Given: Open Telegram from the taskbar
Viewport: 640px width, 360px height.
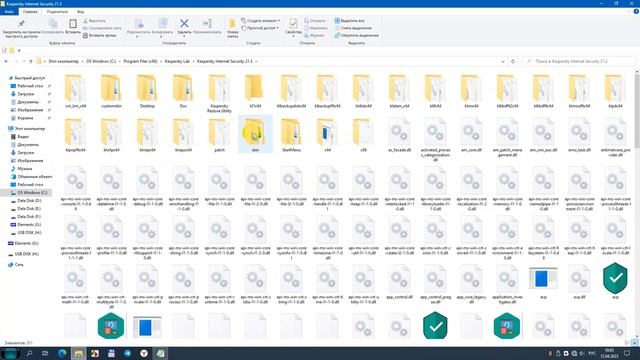Looking at the screenshot, I should (x=127, y=353).
